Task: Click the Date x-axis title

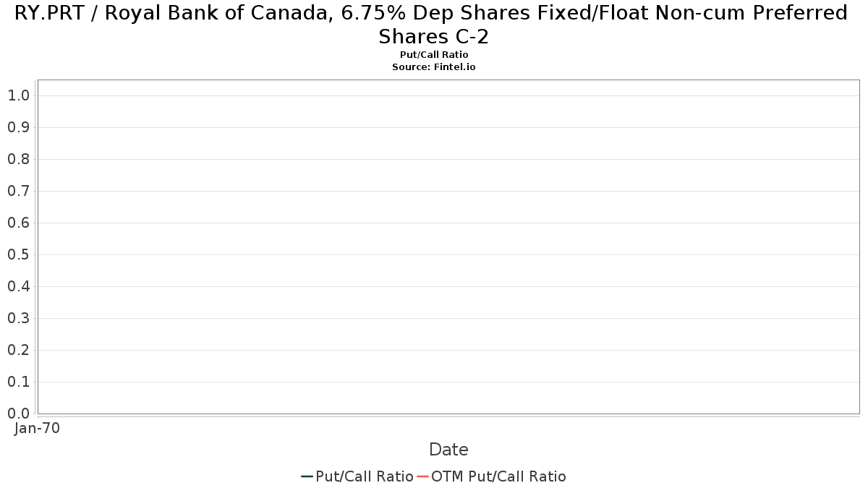Action: coord(448,450)
